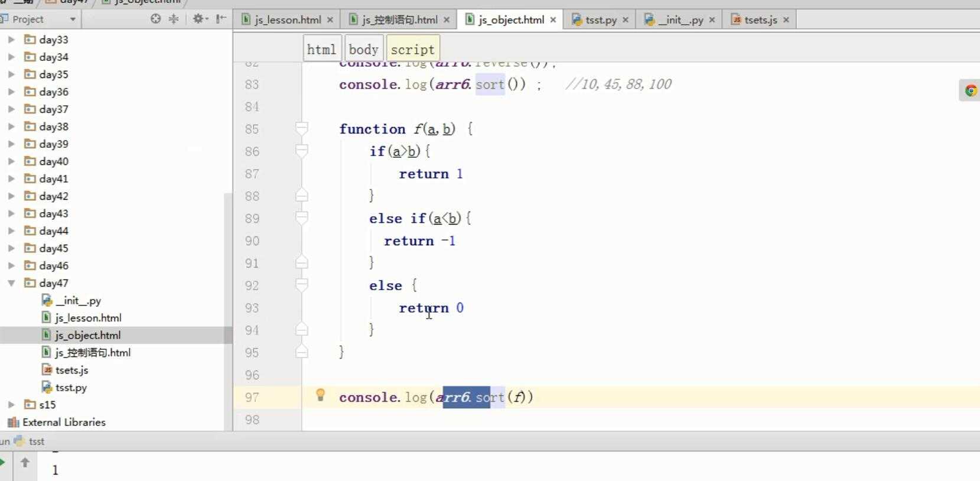Fold function f at line 85
980x481 pixels.
pyautogui.click(x=301, y=128)
